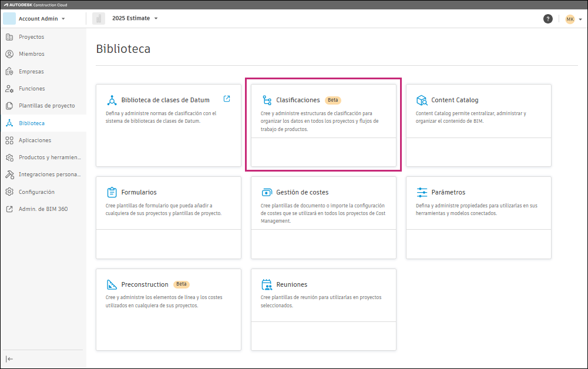Click the Datum class library card icon
Image resolution: width=588 pixels, height=369 pixels.
click(x=112, y=100)
